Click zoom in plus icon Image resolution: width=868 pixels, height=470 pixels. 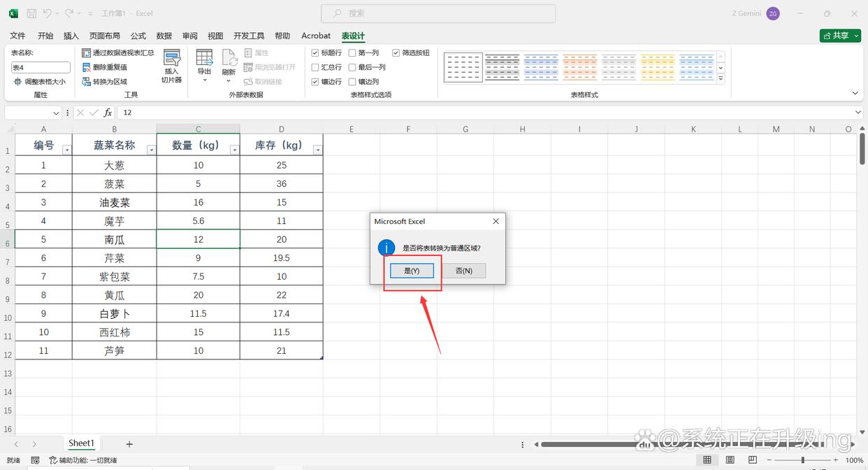pyautogui.click(x=836, y=460)
